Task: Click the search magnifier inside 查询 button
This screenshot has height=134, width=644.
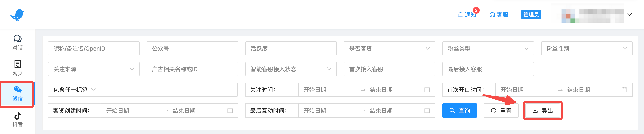Action: tap(452, 110)
